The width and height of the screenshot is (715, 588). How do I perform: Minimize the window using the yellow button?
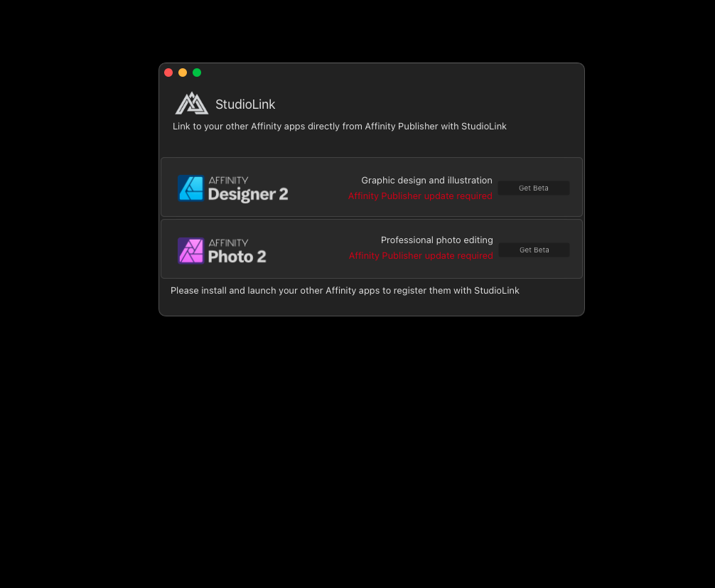pyautogui.click(x=183, y=73)
